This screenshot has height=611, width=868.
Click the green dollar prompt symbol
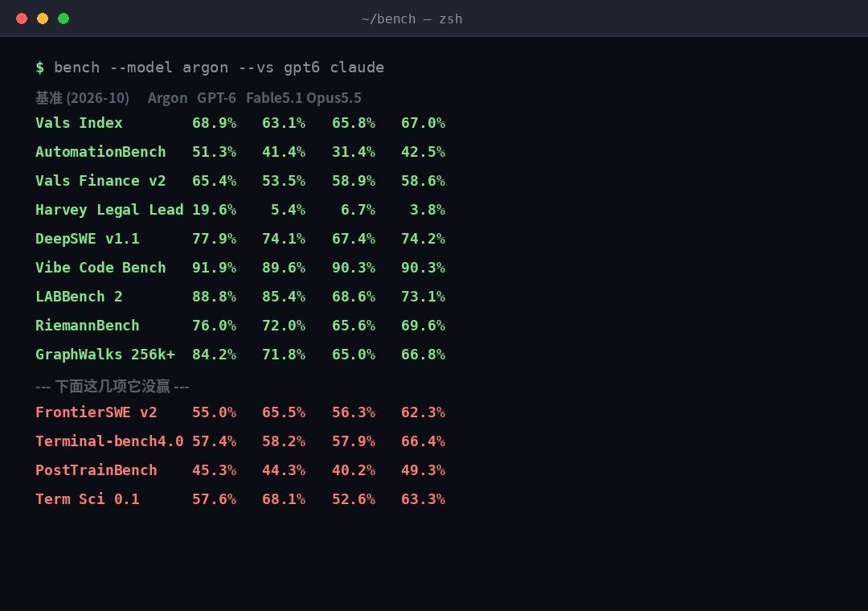tap(40, 68)
